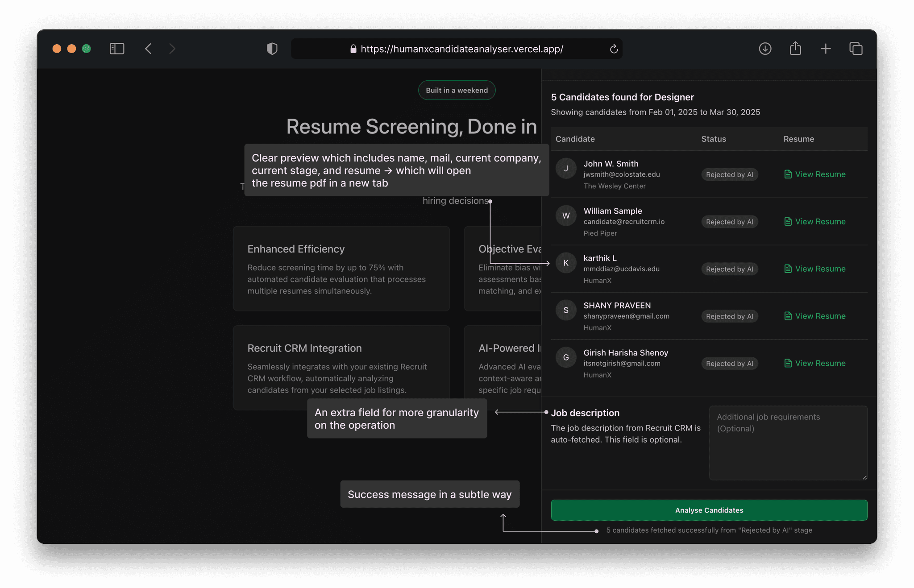Click the textarea resize handle corner
Image resolution: width=914 pixels, height=588 pixels.
click(864, 477)
